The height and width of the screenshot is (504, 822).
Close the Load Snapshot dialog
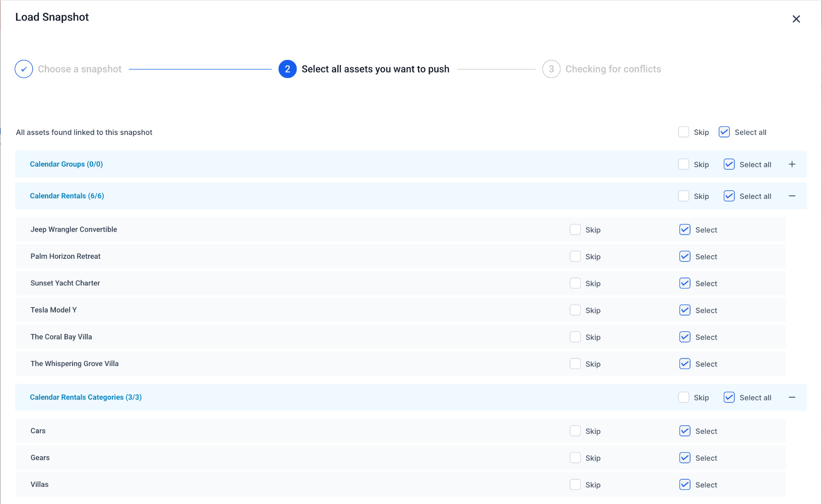(x=796, y=19)
